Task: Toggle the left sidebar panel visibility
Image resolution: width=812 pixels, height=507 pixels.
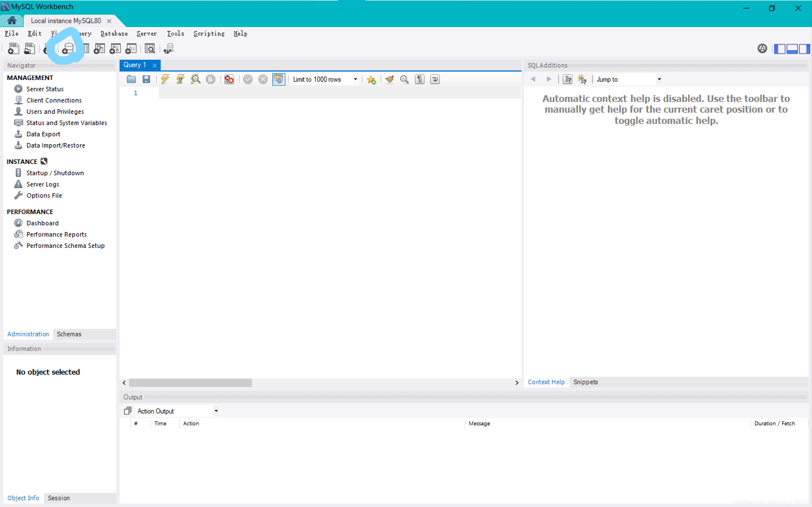Action: 780,49
